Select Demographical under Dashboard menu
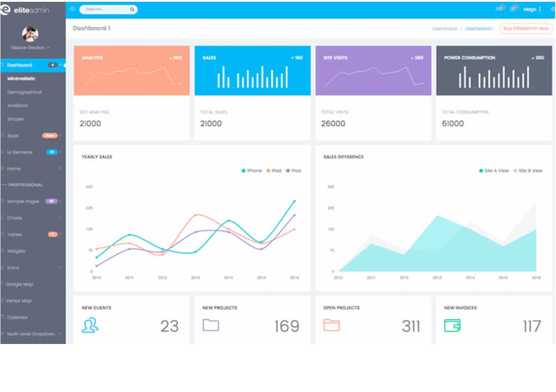This screenshot has width=556, height=392. point(24,92)
